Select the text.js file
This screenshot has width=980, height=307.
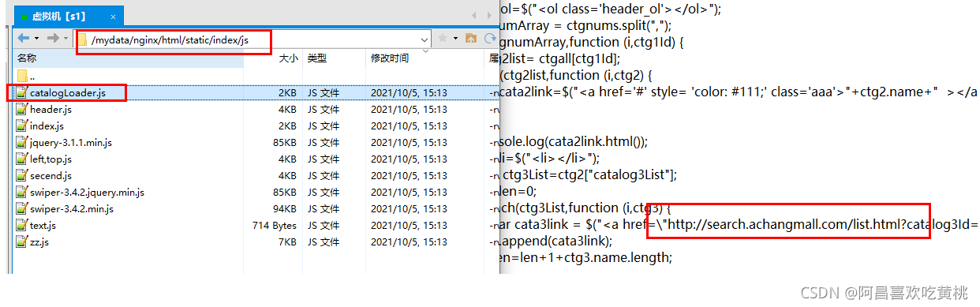[x=43, y=226]
